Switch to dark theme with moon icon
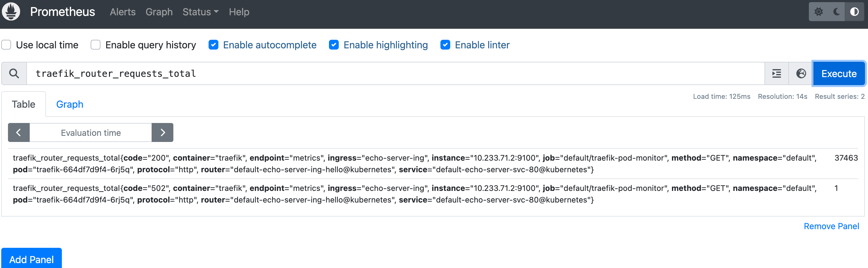The width and height of the screenshot is (868, 268). coord(837,12)
